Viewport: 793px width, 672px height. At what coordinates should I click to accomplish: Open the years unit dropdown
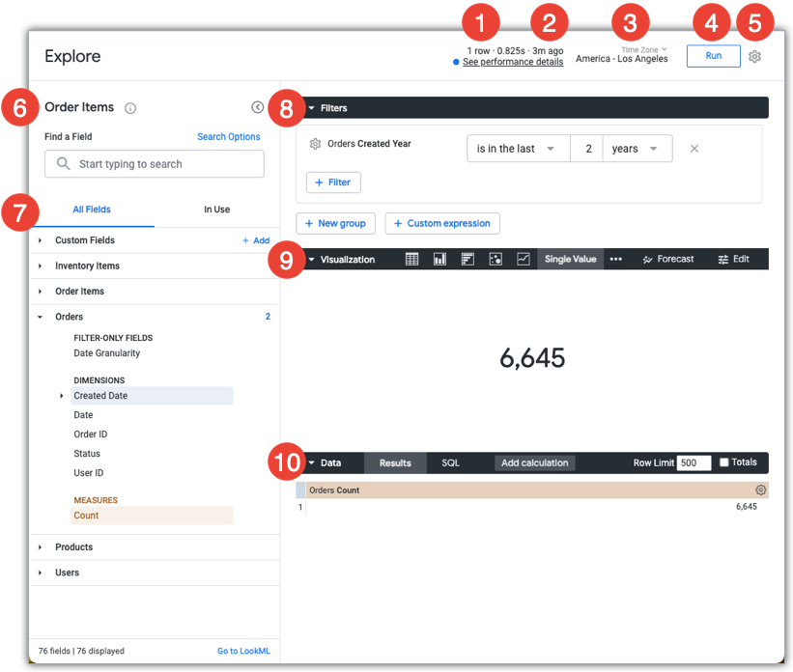[637, 149]
